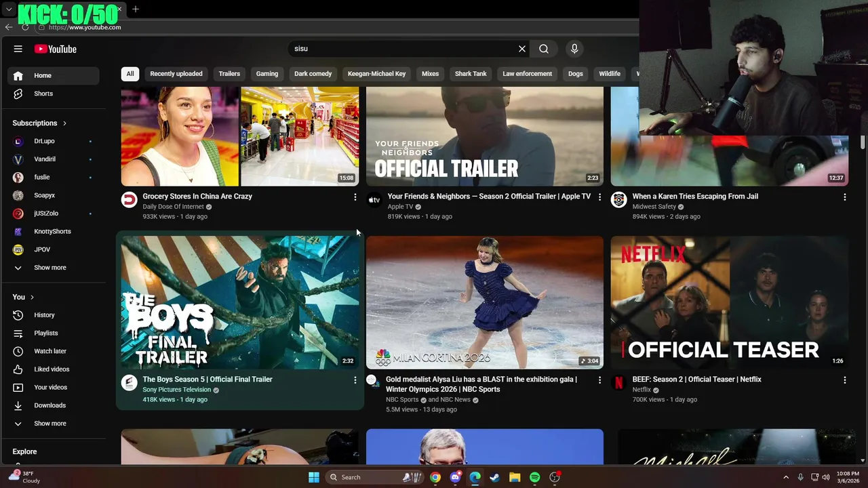The height and width of the screenshot is (488, 868).
Task: Open KnottyShorts channel subscription
Action: pos(53,231)
